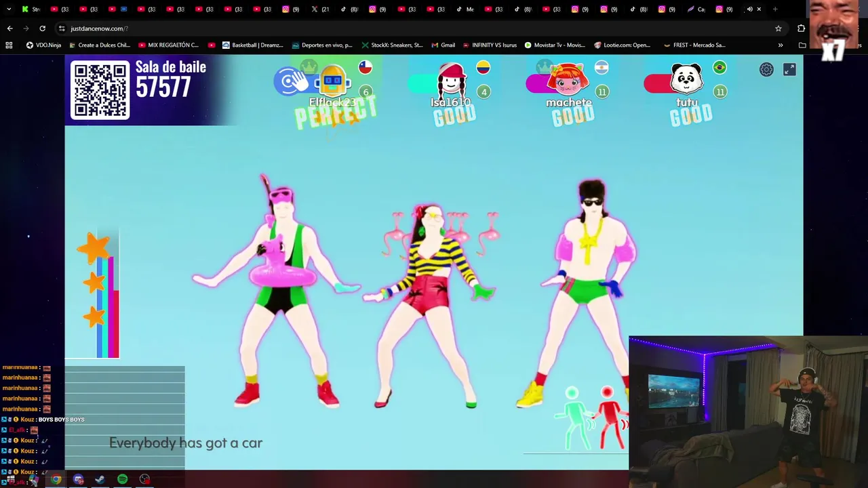
Task: Open the Movistar Tv bookmark
Action: click(555, 45)
